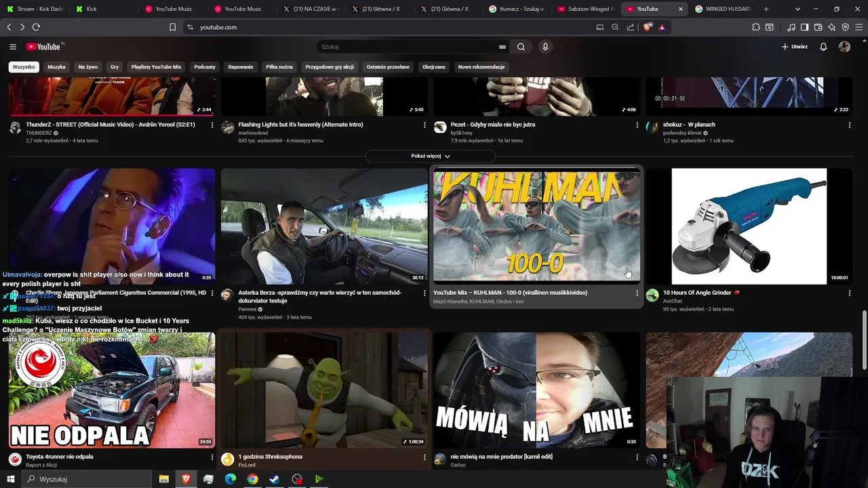This screenshot has height=488, width=868.
Task: Go back in browser history
Action: pos(9,27)
